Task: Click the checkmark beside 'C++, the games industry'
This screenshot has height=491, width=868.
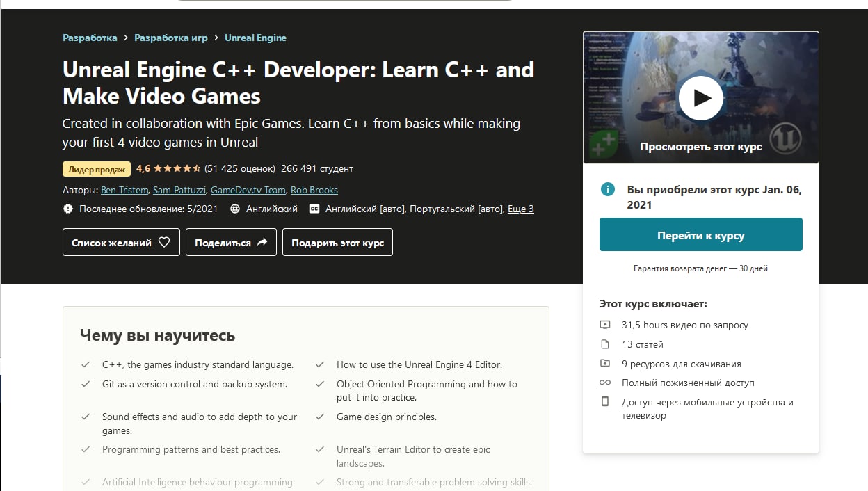Action: [86, 364]
